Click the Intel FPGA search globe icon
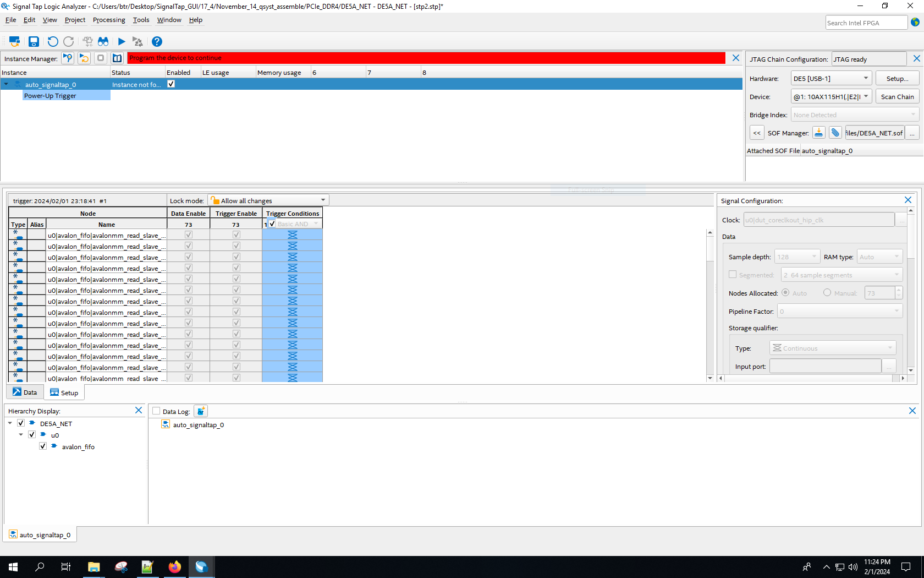This screenshot has height=578, width=924. [915, 23]
